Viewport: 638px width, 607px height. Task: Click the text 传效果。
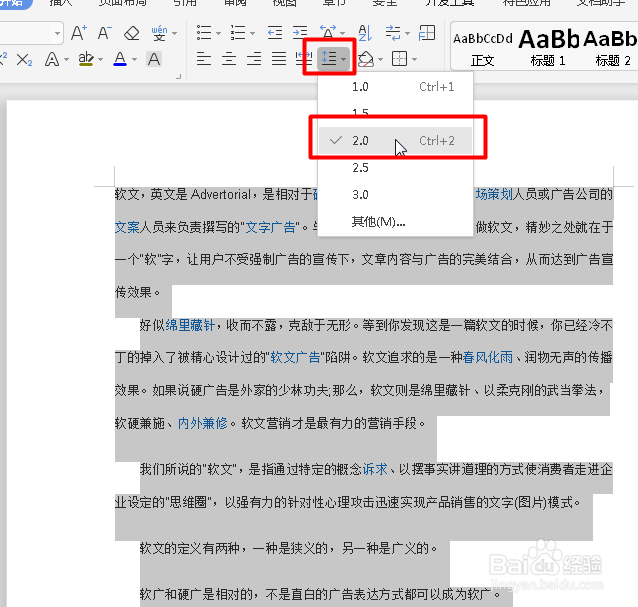tap(138, 293)
